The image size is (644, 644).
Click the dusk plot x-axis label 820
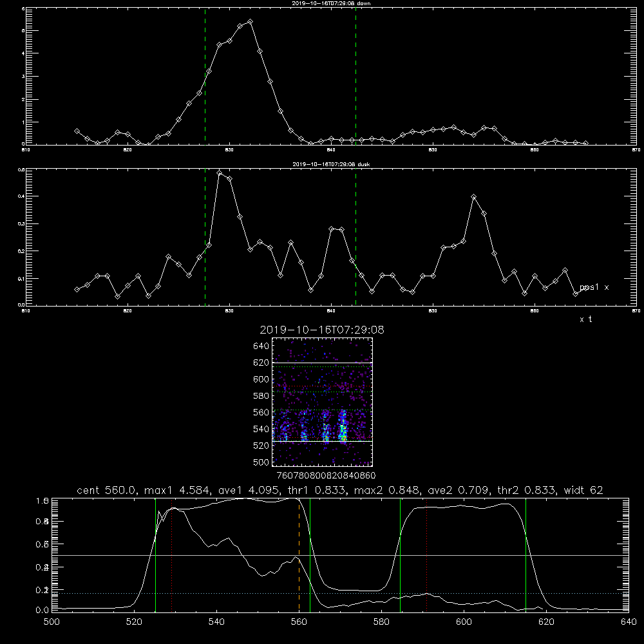128,311
